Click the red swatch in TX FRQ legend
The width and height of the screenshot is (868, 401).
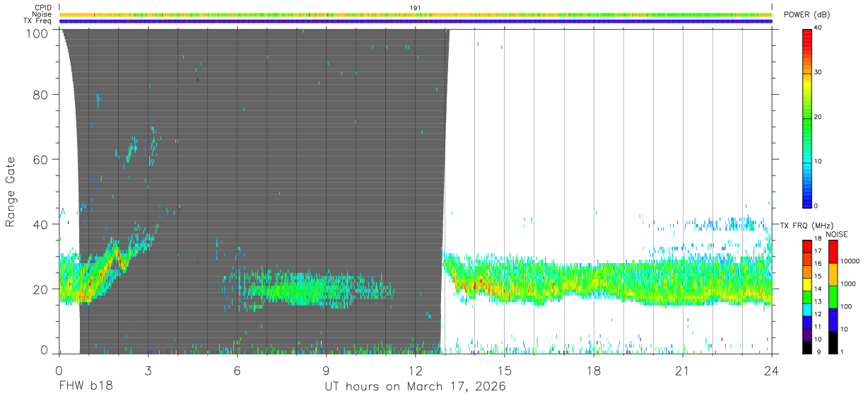click(x=807, y=246)
